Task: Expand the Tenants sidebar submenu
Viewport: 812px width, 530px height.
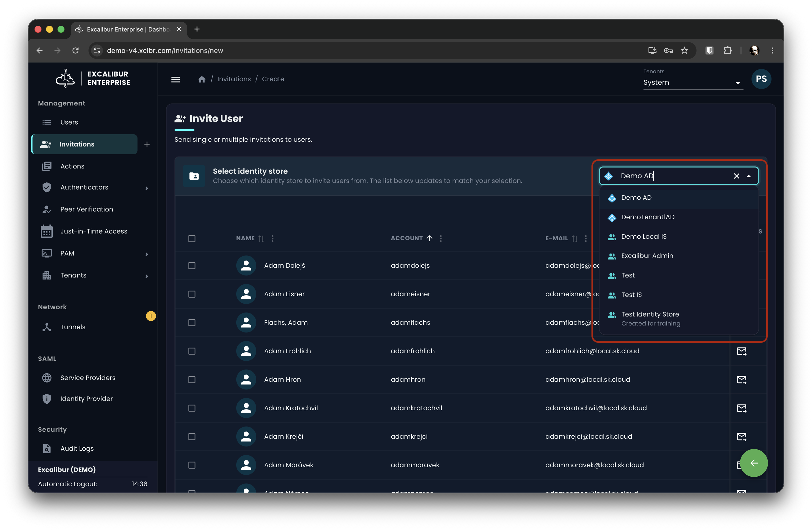Action: 147,276
